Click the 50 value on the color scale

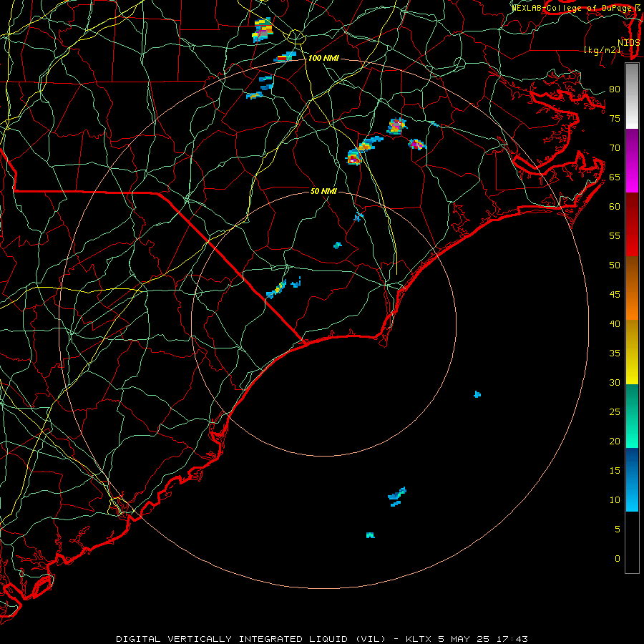(615, 265)
